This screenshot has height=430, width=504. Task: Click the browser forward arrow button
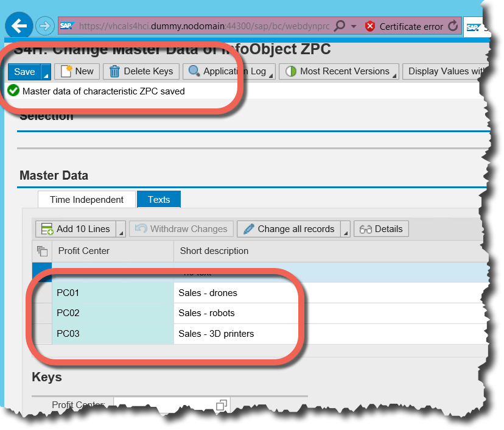45,26
